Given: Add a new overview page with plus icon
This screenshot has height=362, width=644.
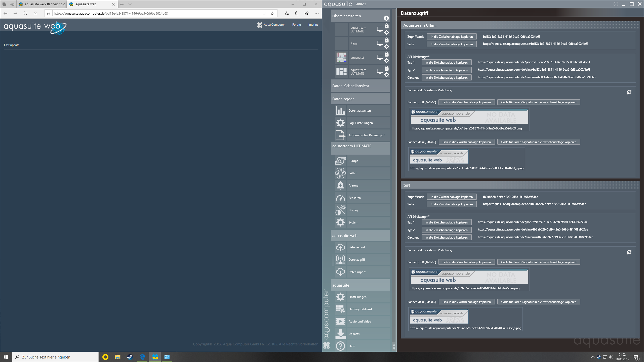Looking at the screenshot, I should point(386,18).
